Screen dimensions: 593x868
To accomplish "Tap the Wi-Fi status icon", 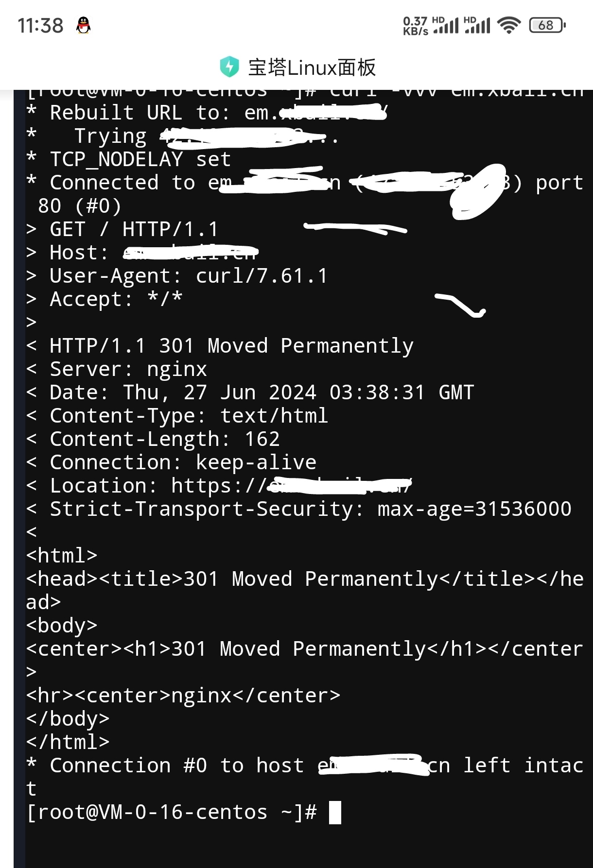I will coord(509,25).
